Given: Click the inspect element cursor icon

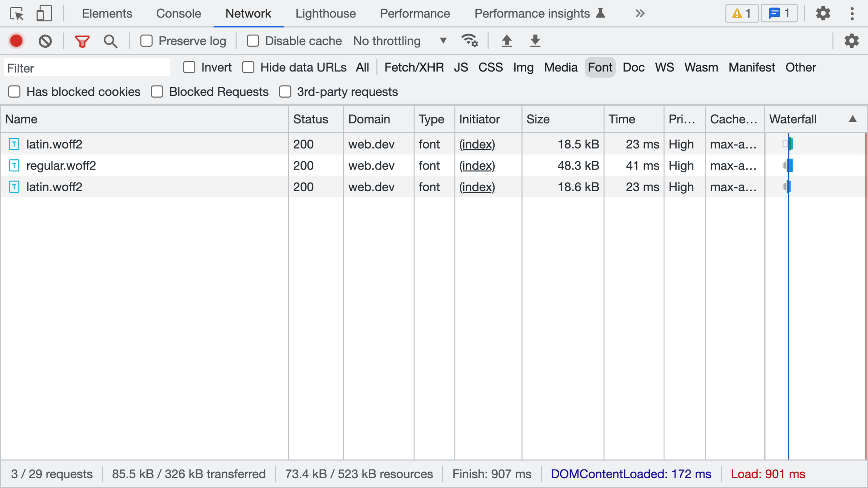Looking at the screenshot, I should (x=17, y=14).
